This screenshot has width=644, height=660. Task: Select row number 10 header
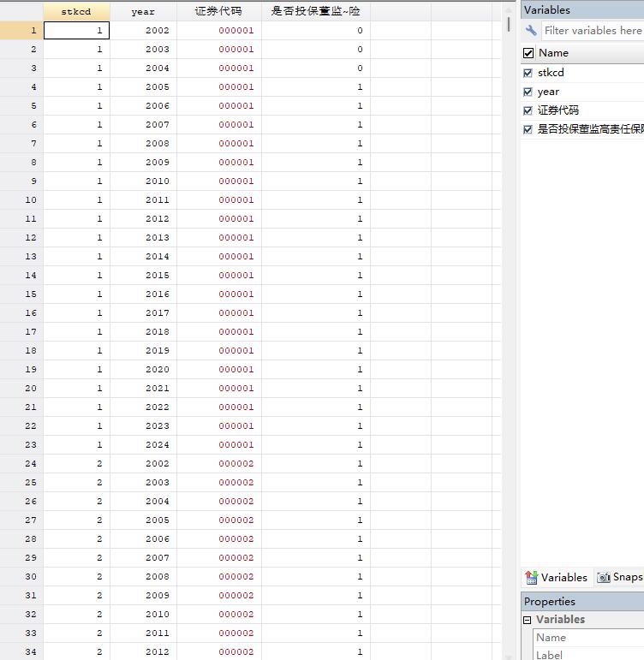21,199
